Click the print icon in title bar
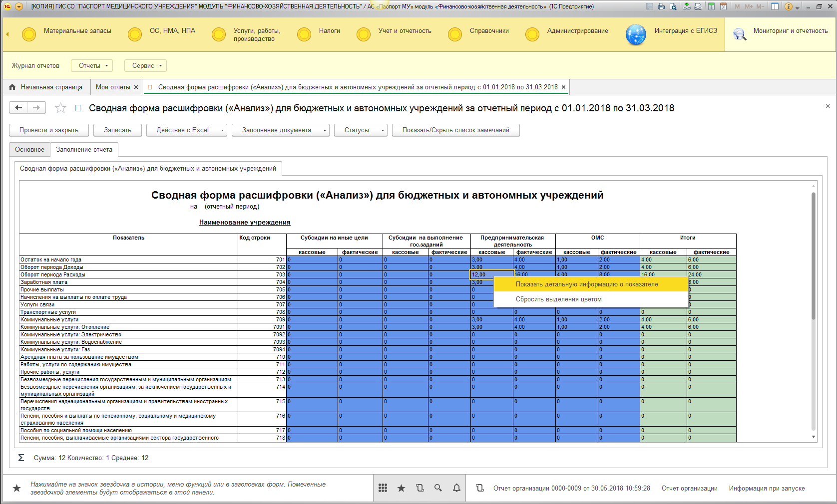 661,6
